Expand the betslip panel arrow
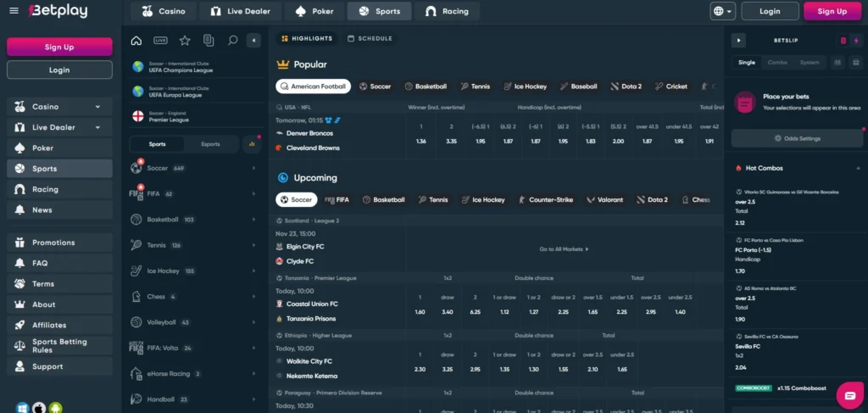 (x=738, y=41)
